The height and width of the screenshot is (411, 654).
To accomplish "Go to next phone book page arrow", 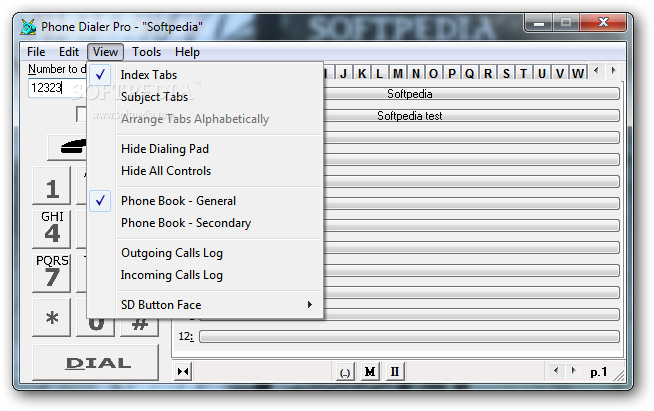I will tap(574, 370).
